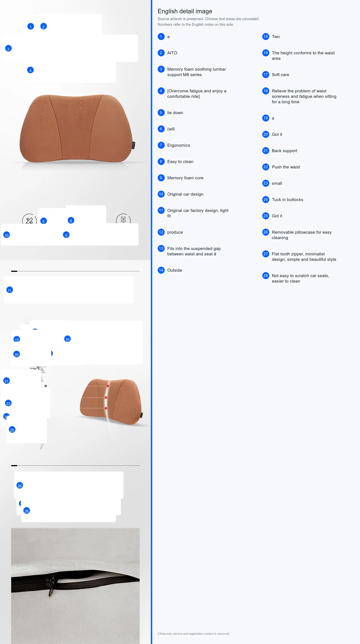Click the ruler and pencil design icon
Viewport: 360px width, 644px height.
click(x=30, y=219)
